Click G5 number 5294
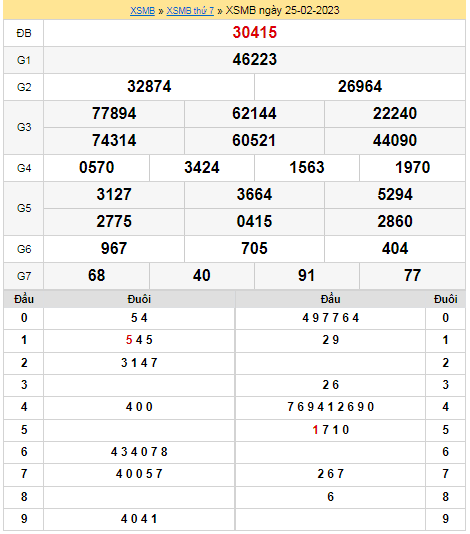This screenshot has height=534, width=470. pyautogui.click(x=395, y=194)
